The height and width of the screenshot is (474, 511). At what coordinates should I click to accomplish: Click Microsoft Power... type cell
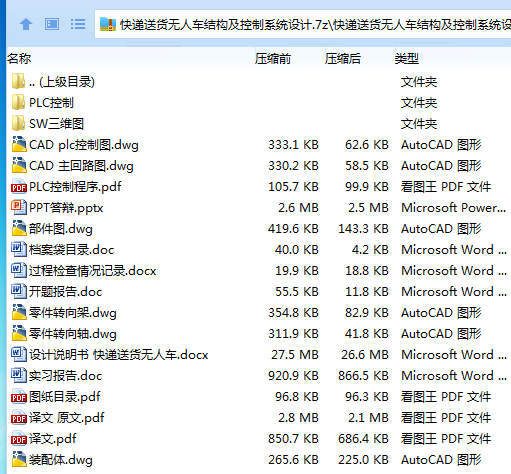[x=453, y=208]
